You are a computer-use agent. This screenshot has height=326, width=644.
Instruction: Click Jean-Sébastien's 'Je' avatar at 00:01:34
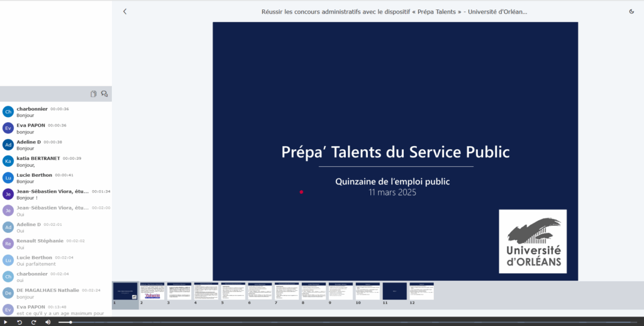point(8,194)
